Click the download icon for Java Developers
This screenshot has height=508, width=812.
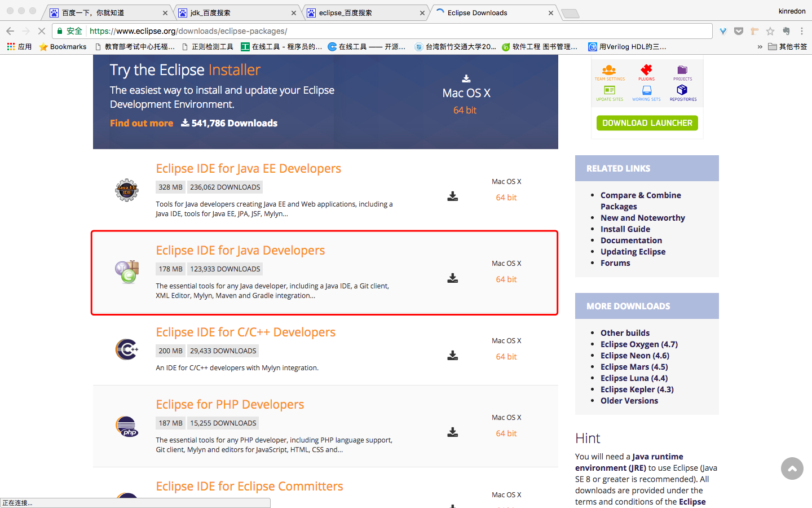(453, 278)
